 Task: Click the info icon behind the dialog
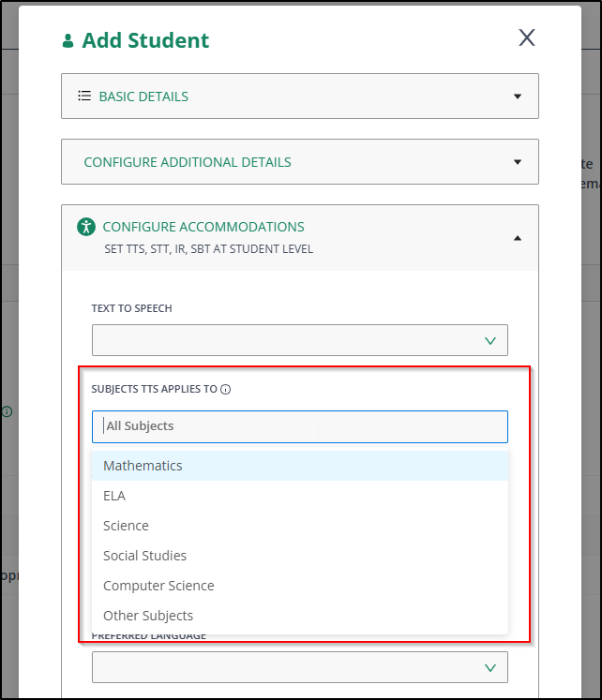point(8,411)
